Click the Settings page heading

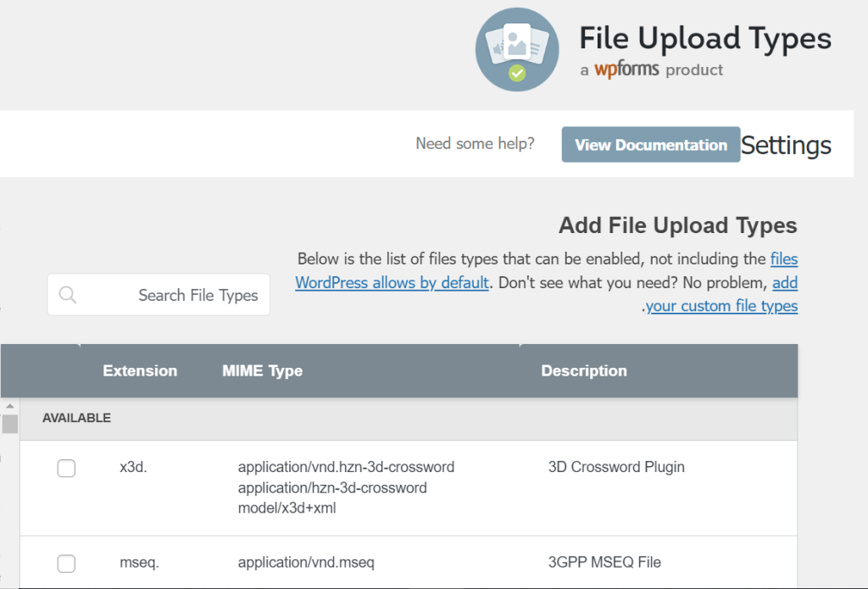coord(786,145)
